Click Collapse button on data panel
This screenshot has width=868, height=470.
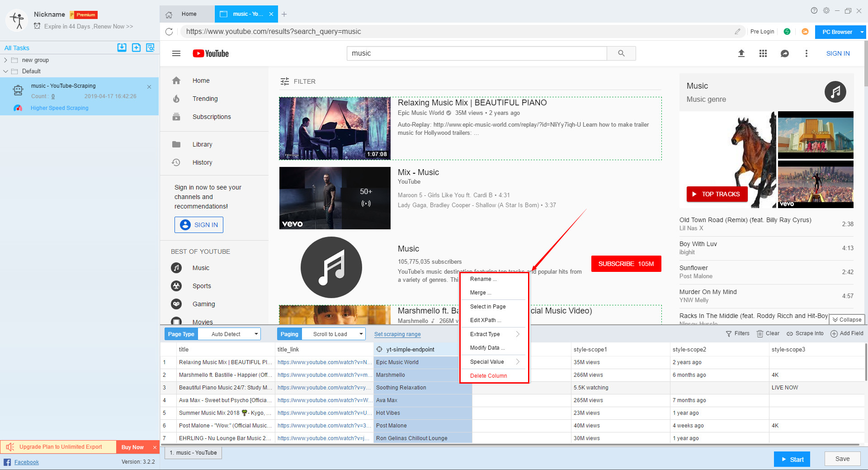pyautogui.click(x=847, y=320)
